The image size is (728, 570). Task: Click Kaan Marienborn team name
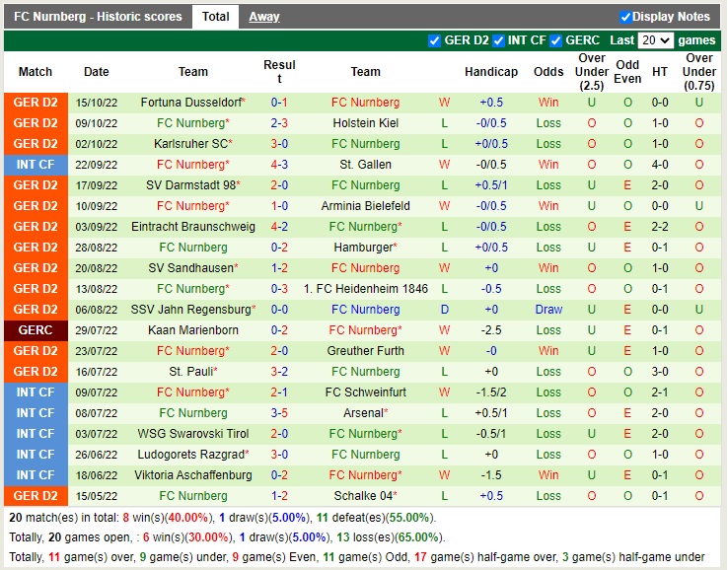coord(193,330)
